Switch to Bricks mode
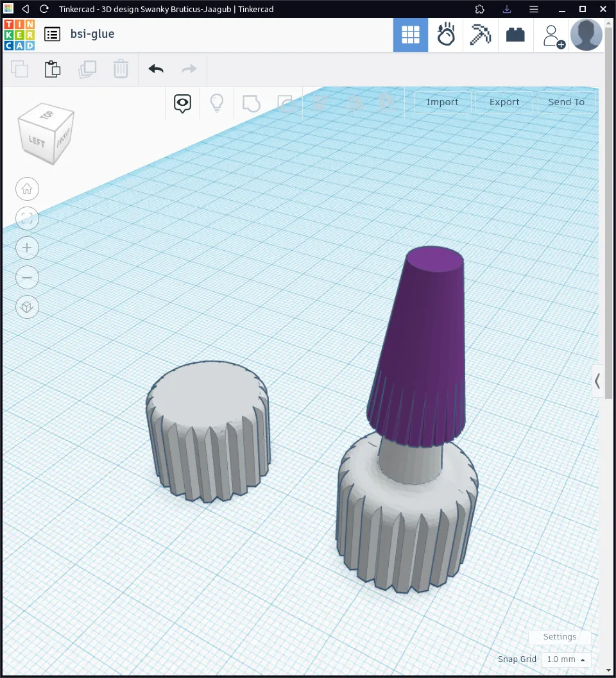This screenshot has height=678, width=616. tap(515, 35)
